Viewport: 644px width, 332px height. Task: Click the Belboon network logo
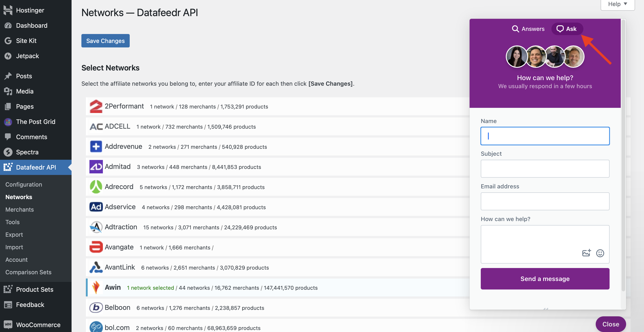[x=96, y=308]
